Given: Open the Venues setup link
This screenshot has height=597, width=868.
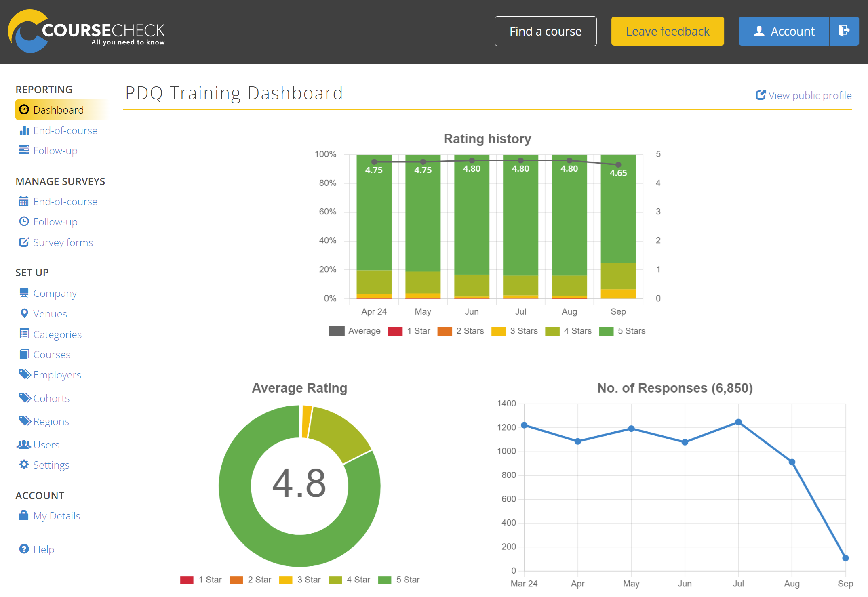Looking at the screenshot, I should [50, 314].
